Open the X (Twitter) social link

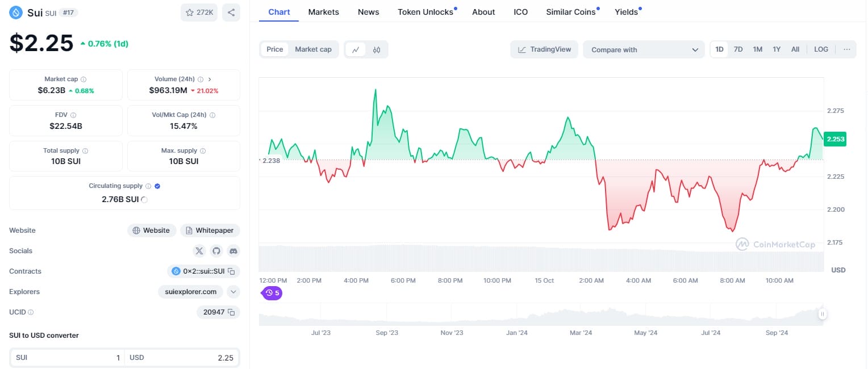tap(199, 251)
